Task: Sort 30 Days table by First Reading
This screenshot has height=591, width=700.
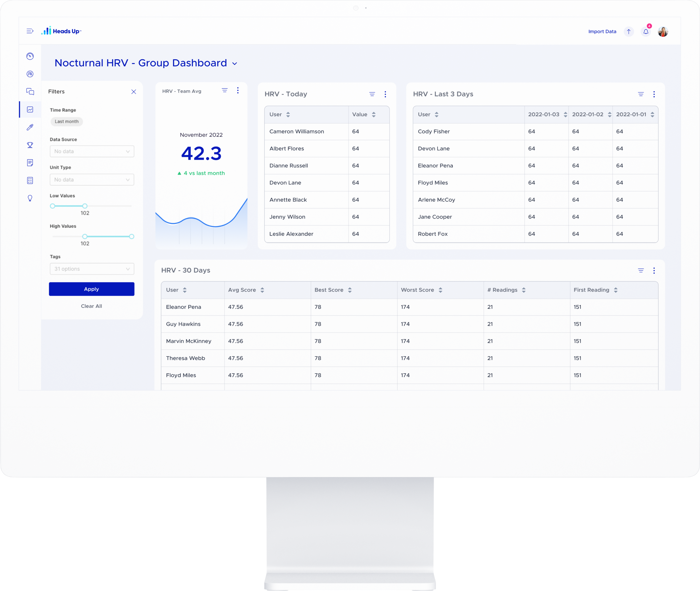Action: point(616,290)
